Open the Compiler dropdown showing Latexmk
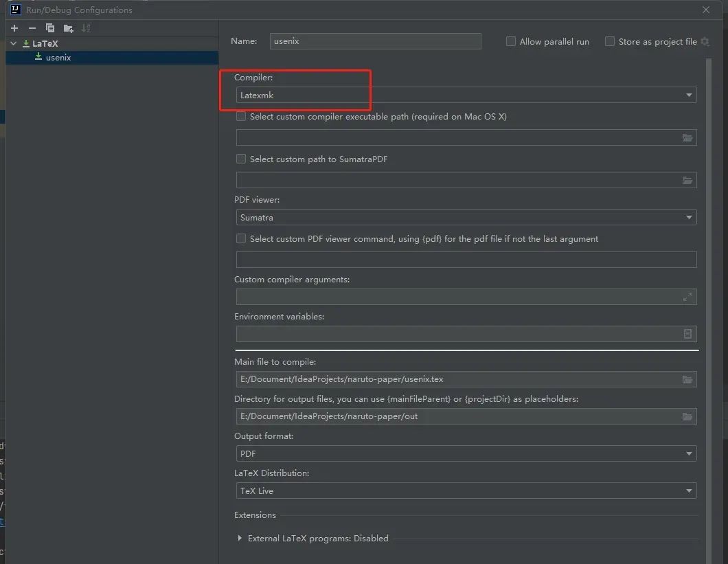 [x=466, y=95]
